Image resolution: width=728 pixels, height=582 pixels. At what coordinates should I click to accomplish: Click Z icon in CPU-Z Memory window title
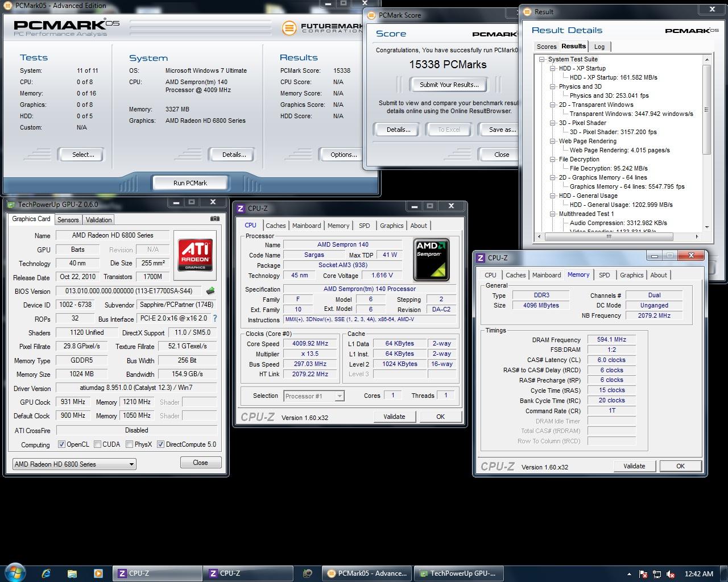[481, 258]
